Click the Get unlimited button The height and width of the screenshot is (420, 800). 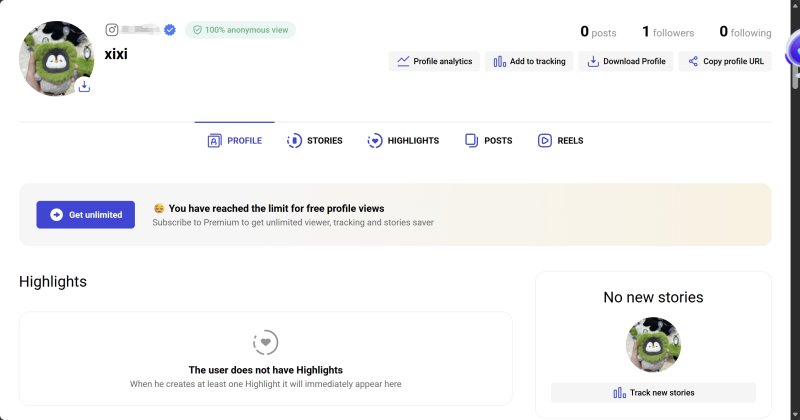(x=86, y=215)
